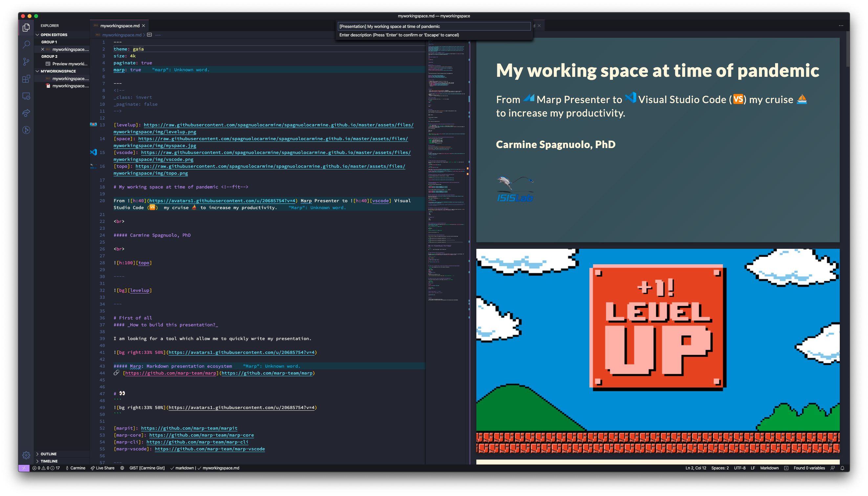
Task: Open the Search view in activity bar
Action: pyautogui.click(x=26, y=44)
